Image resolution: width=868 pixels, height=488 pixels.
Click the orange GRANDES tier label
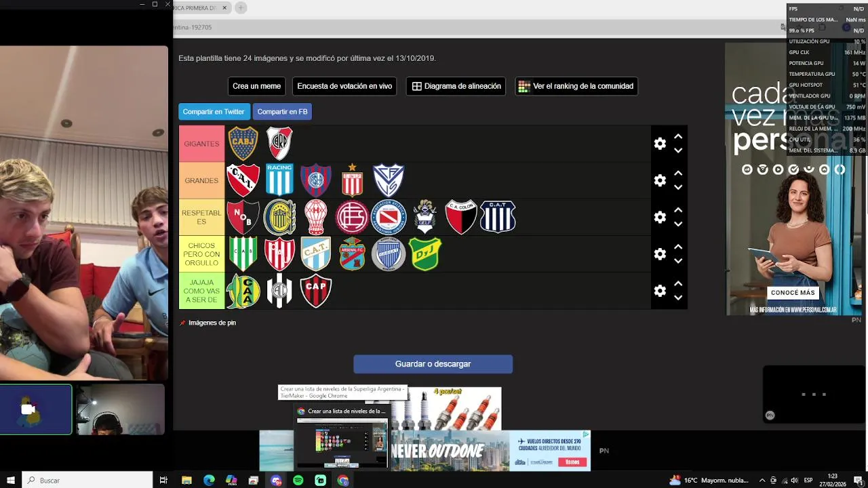pos(201,180)
